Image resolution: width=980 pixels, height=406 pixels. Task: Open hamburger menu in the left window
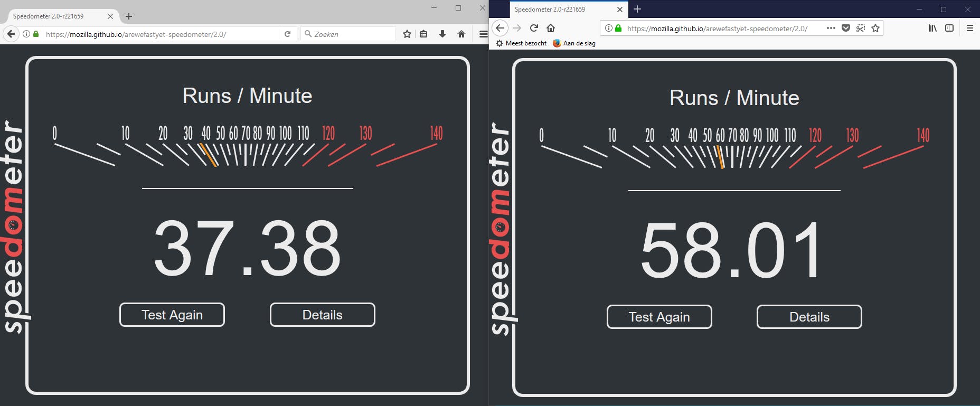483,34
